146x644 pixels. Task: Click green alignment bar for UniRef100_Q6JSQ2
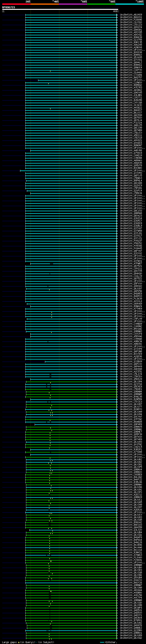point(72,638)
